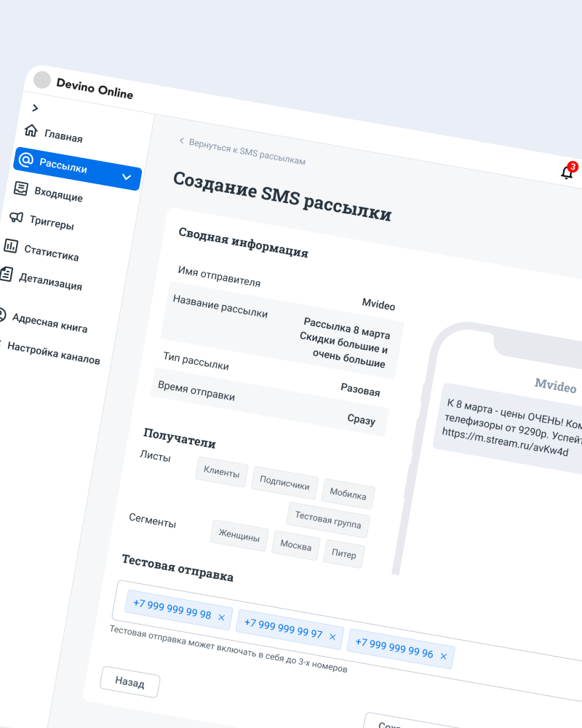
Task: Click the back chevron before Вернуться
Action: pos(181,141)
